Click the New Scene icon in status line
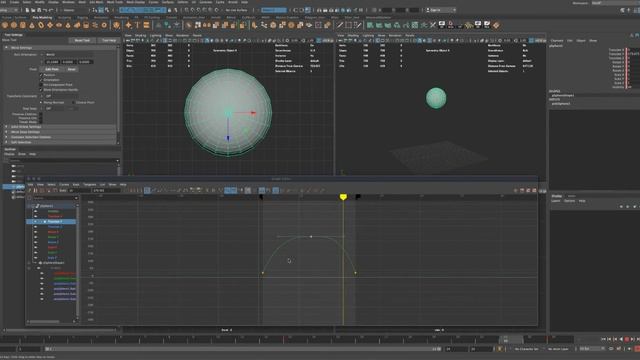The width and height of the screenshot is (640, 360). click(x=27, y=10)
